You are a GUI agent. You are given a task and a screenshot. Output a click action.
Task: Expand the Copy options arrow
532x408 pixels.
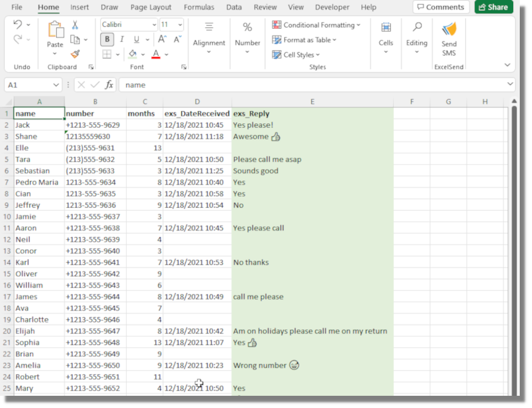pyautogui.click(x=86, y=40)
